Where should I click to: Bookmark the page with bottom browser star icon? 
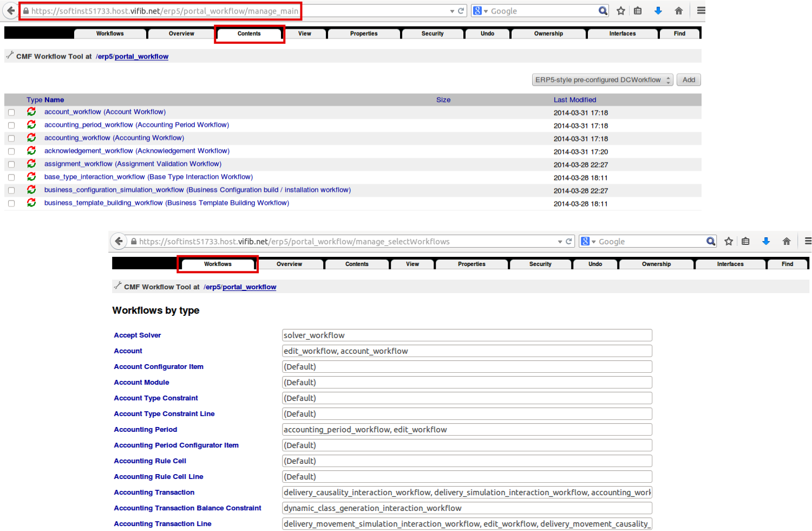point(729,242)
